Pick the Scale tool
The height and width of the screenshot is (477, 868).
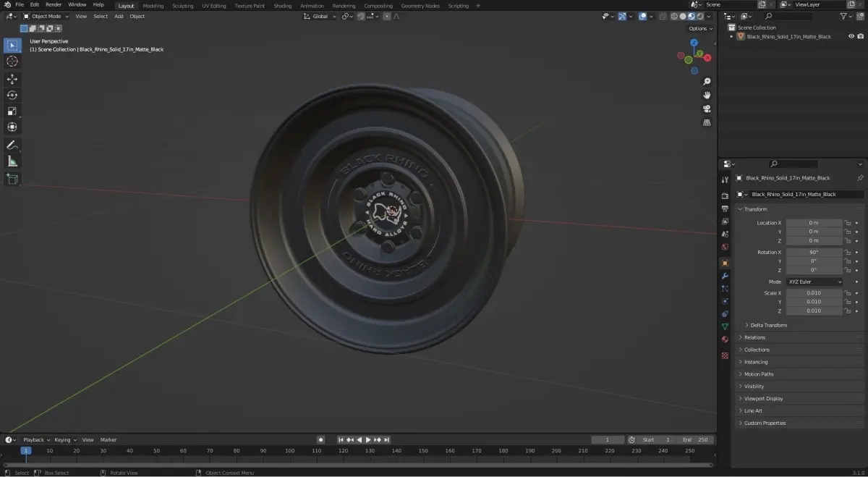[12, 111]
